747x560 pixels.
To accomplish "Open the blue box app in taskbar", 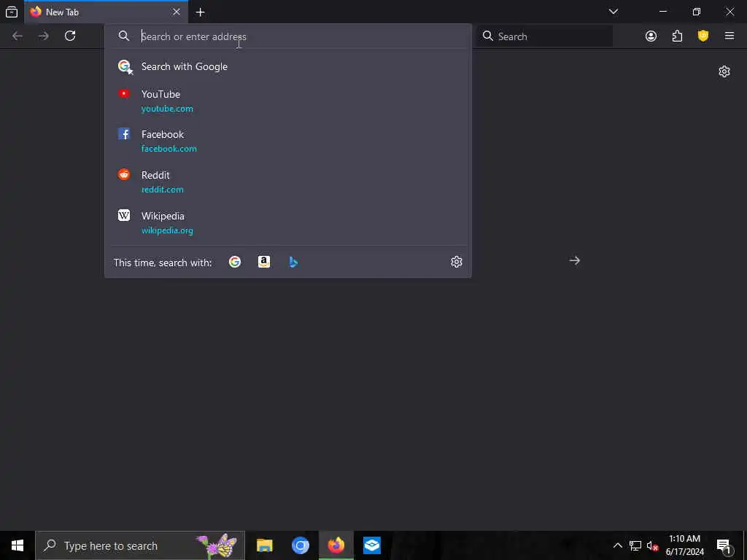I will tap(371, 545).
